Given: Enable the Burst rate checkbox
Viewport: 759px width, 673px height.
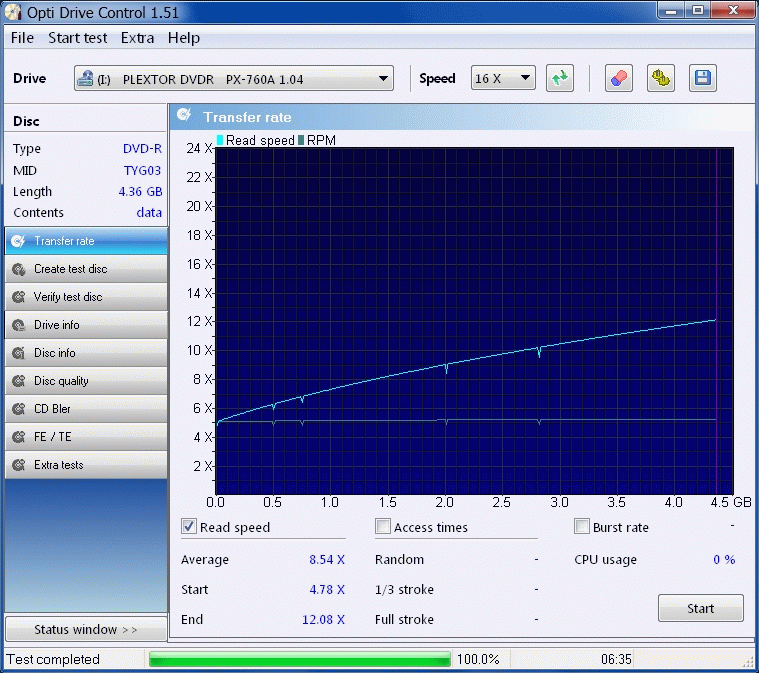Looking at the screenshot, I should pos(581,526).
